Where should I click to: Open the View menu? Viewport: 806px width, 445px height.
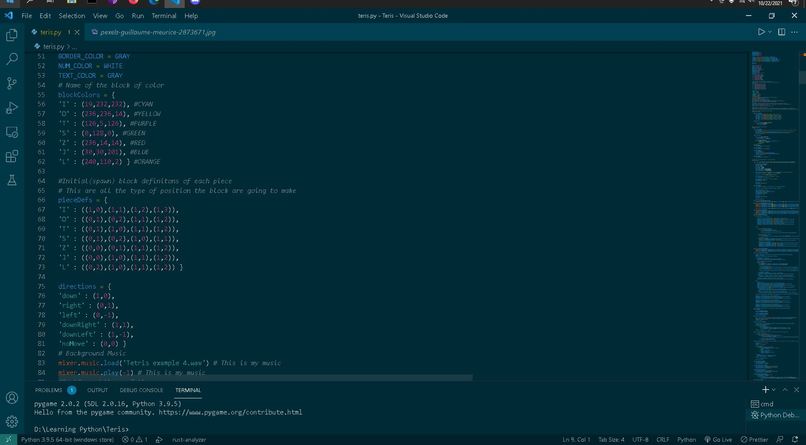[100, 16]
